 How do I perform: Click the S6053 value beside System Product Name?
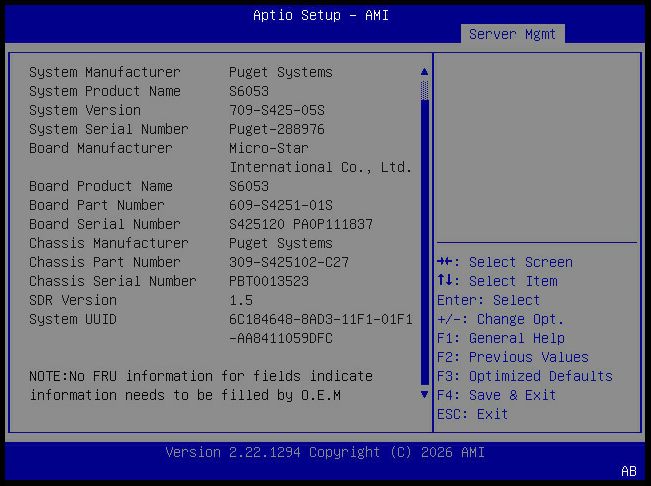[249, 91]
